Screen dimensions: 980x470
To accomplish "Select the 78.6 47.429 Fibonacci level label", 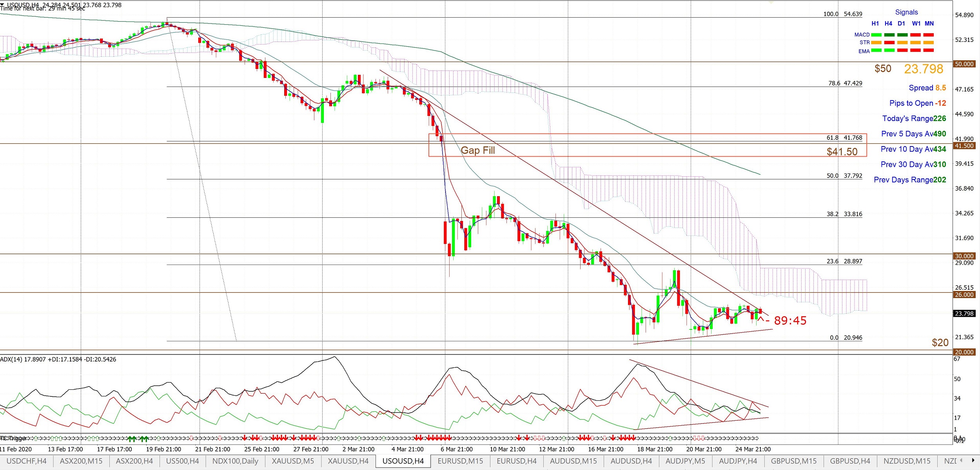I will [845, 83].
